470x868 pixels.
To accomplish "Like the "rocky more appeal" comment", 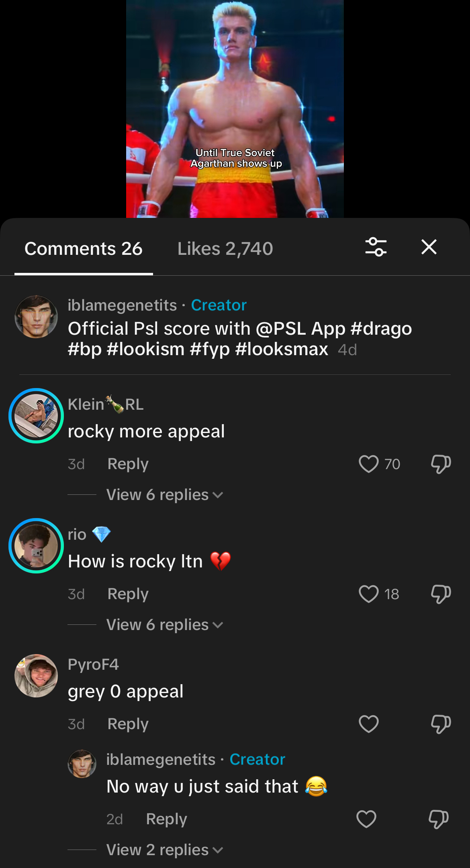I will tap(368, 464).
